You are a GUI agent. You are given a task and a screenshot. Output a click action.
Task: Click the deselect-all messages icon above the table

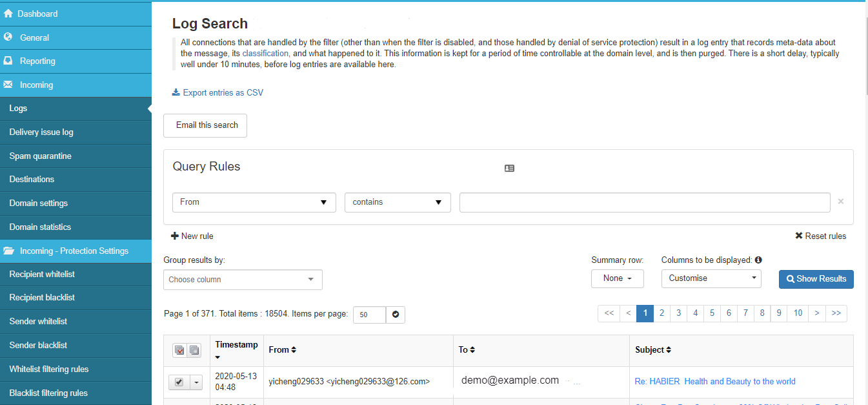click(x=194, y=350)
